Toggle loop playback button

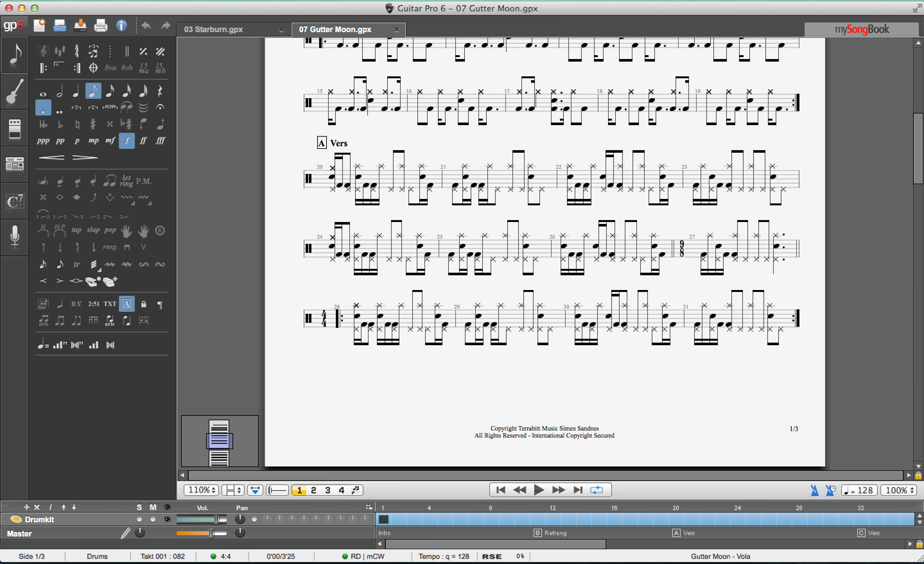pyautogui.click(x=596, y=490)
